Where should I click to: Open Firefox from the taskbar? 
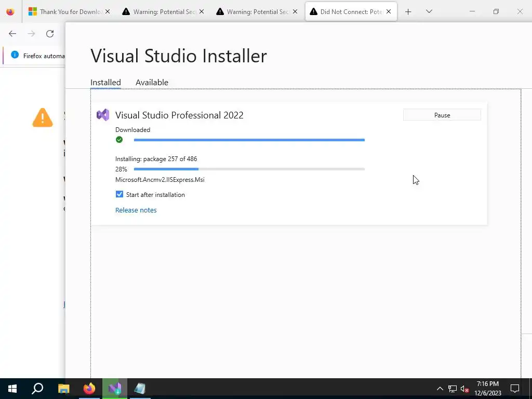coord(89,389)
